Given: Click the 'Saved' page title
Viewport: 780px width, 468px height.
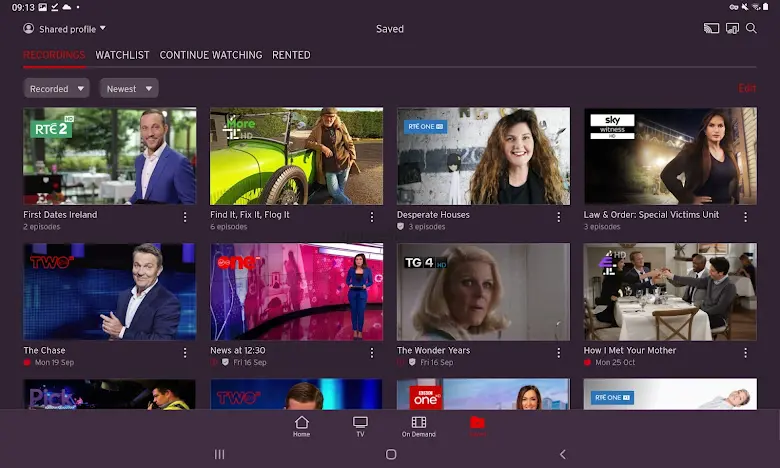Looking at the screenshot, I should [390, 29].
